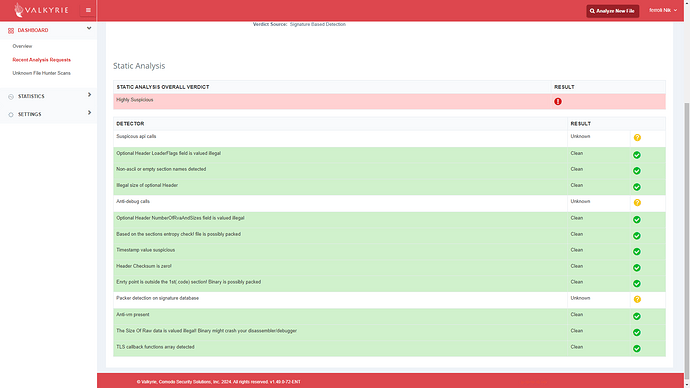This screenshot has width=690, height=388.
Task: Click the Dashboard grid icon in sidebar
Action: (x=11, y=30)
